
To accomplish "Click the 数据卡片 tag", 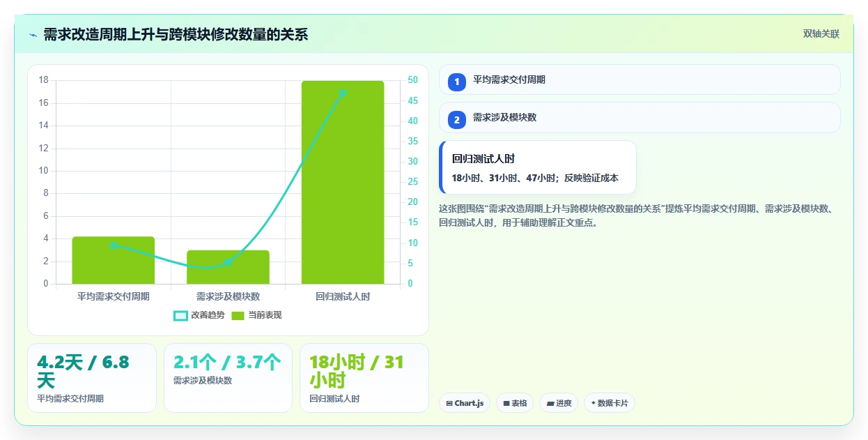I will [610, 403].
